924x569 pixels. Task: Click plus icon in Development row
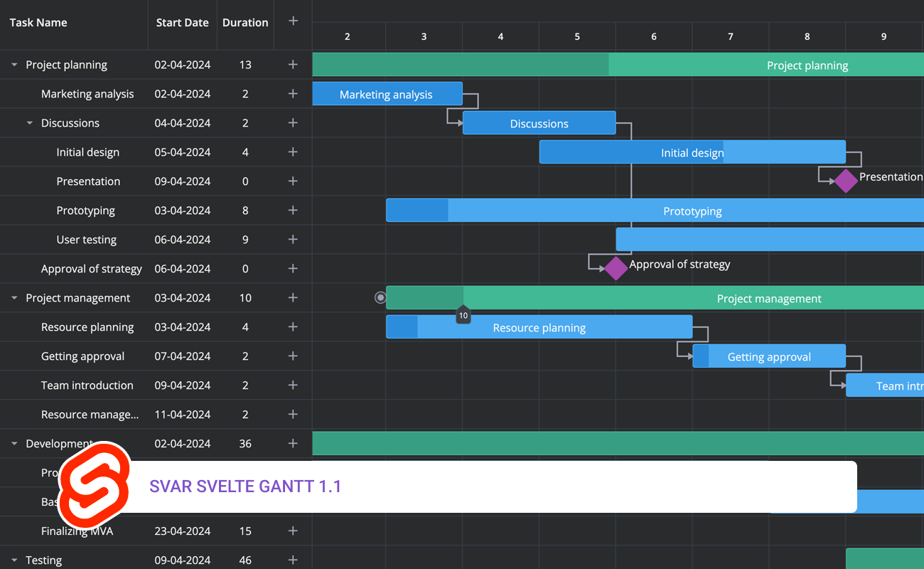tap(293, 444)
